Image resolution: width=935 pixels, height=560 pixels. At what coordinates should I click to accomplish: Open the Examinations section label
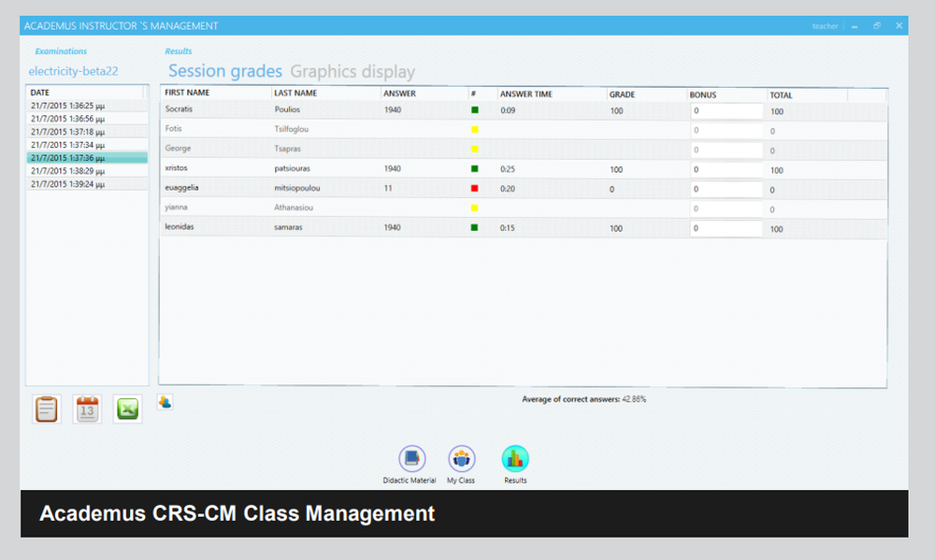click(61, 51)
